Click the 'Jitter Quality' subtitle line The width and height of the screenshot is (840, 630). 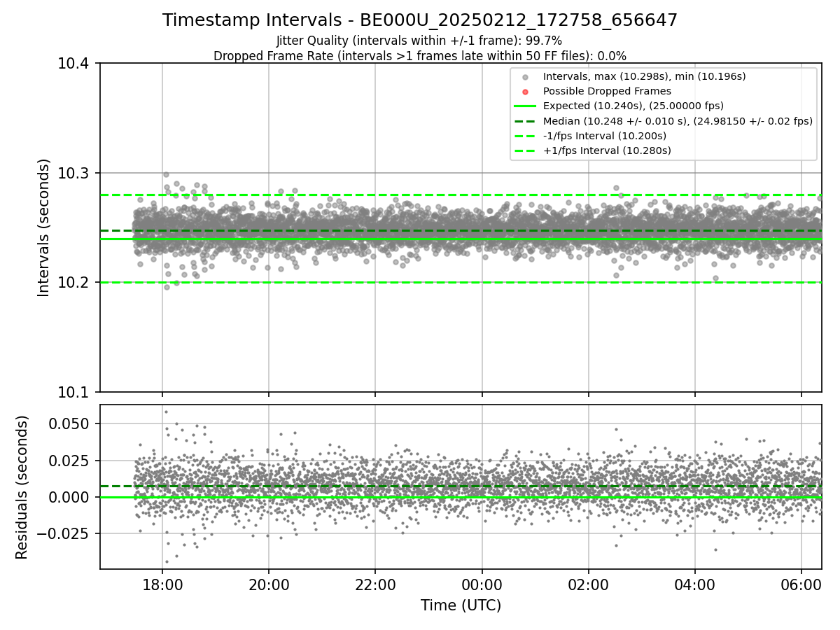coord(419,41)
